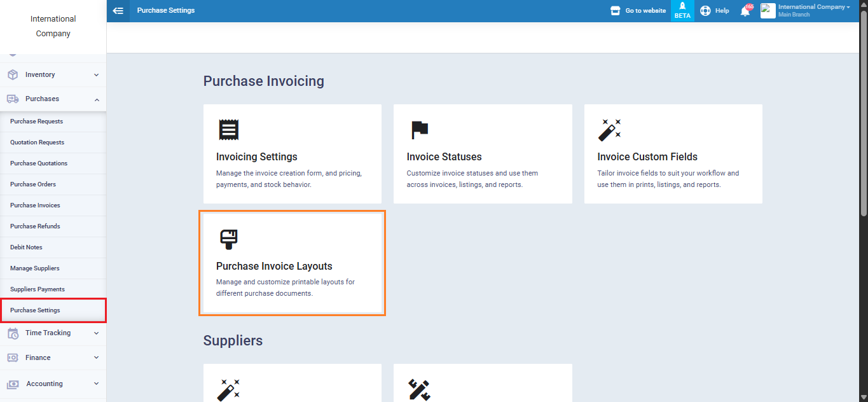Click the Help lifebuoy icon
This screenshot has width=868, height=402.
705,11
